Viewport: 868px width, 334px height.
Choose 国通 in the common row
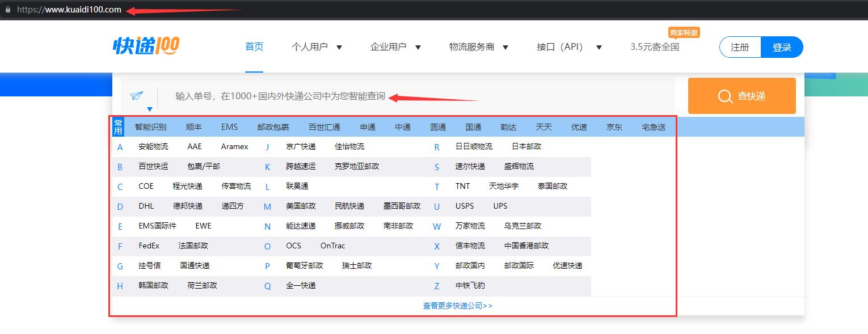coord(473,127)
